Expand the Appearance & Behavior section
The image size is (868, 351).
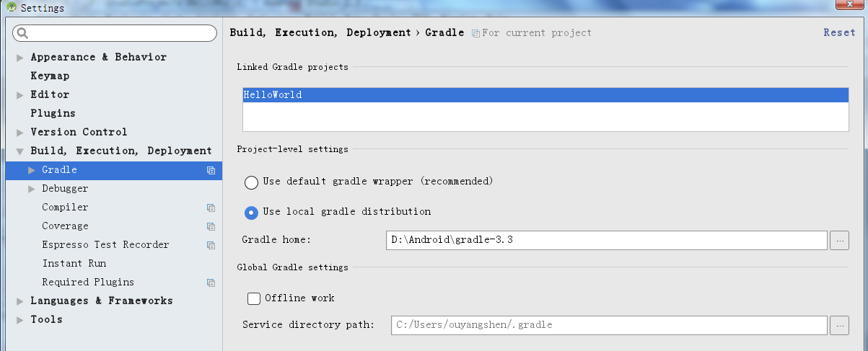(x=20, y=58)
